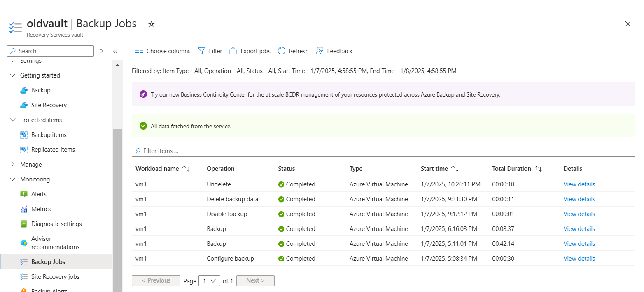Collapse the Protected items section

(x=12, y=120)
